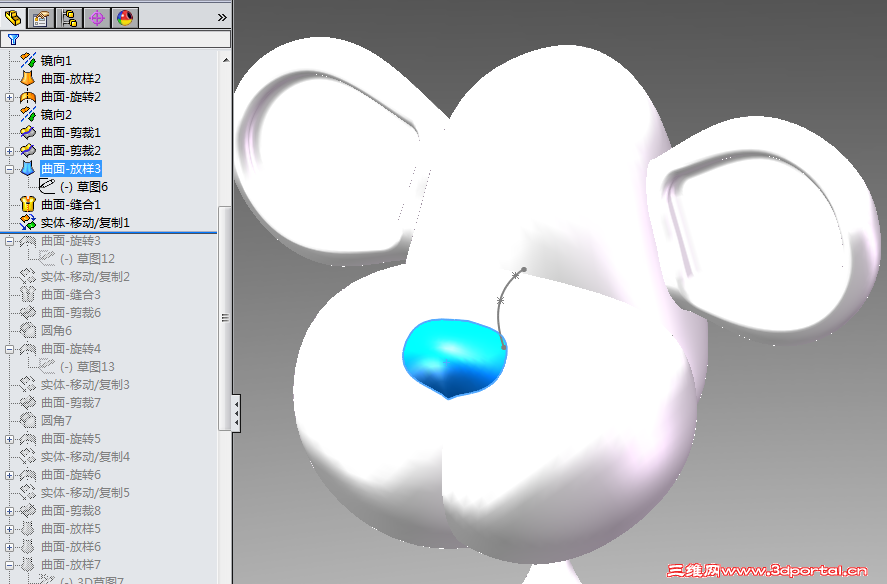
Task: Expand the 曲面-旋转2 feature node
Action: point(8,96)
